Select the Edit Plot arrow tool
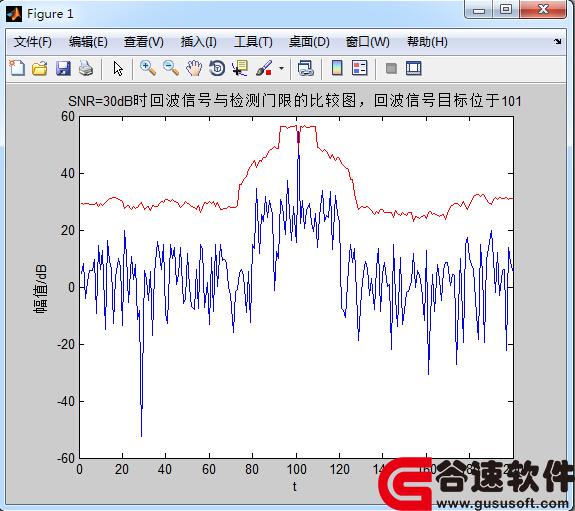Viewport: 575px width, 511px height. point(118,69)
